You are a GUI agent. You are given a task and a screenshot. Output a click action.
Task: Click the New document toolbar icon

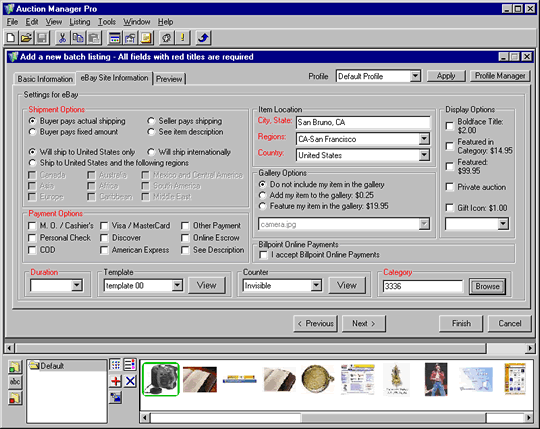coord(11,38)
